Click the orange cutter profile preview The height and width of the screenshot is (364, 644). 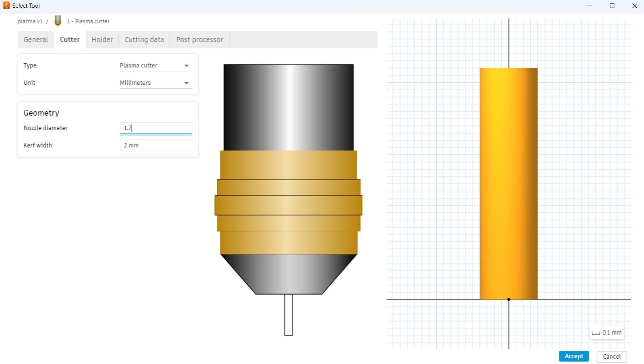pyautogui.click(x=509, y=184)
